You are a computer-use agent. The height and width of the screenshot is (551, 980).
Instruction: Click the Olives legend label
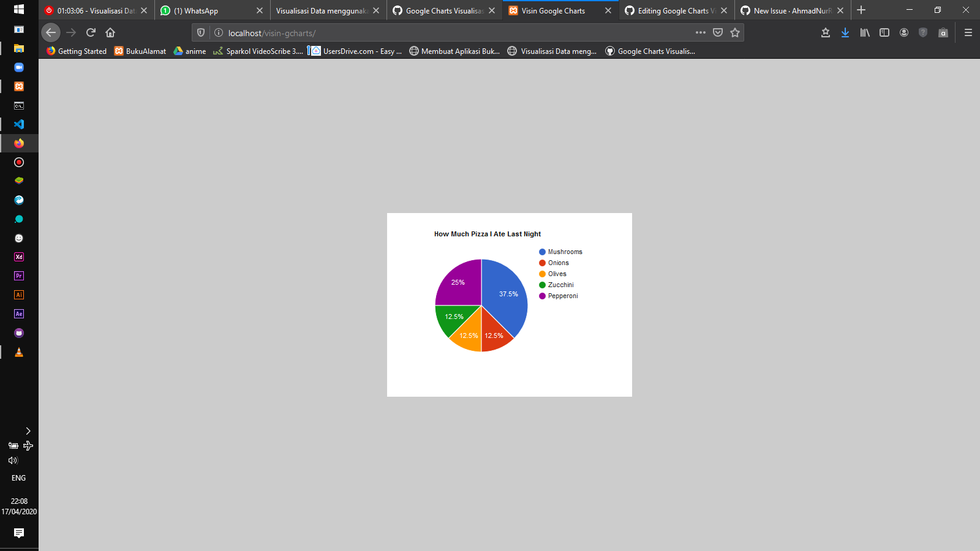click(x=557, y=274)
